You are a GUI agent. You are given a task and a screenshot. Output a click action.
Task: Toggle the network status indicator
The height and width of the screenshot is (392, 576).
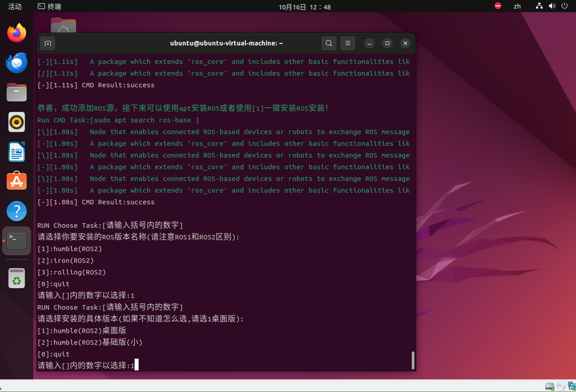[539, 6]
